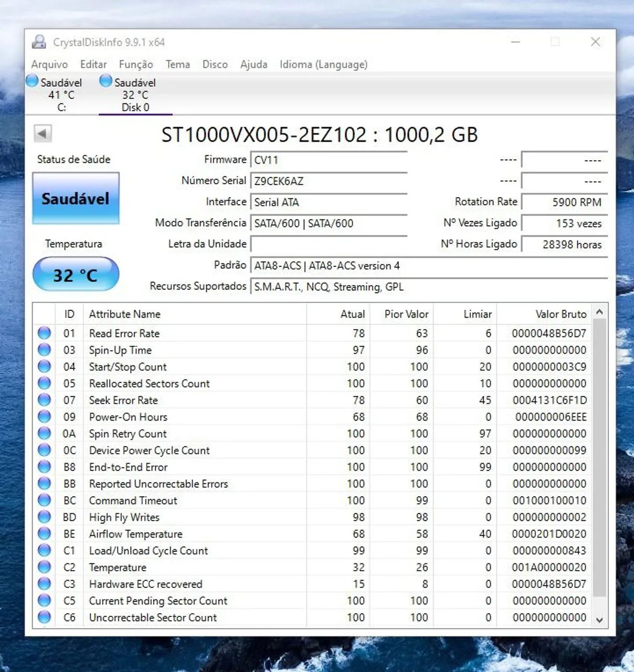Open the Tema menu
Viewport: 634px width, 672px height.
[178, 65]
